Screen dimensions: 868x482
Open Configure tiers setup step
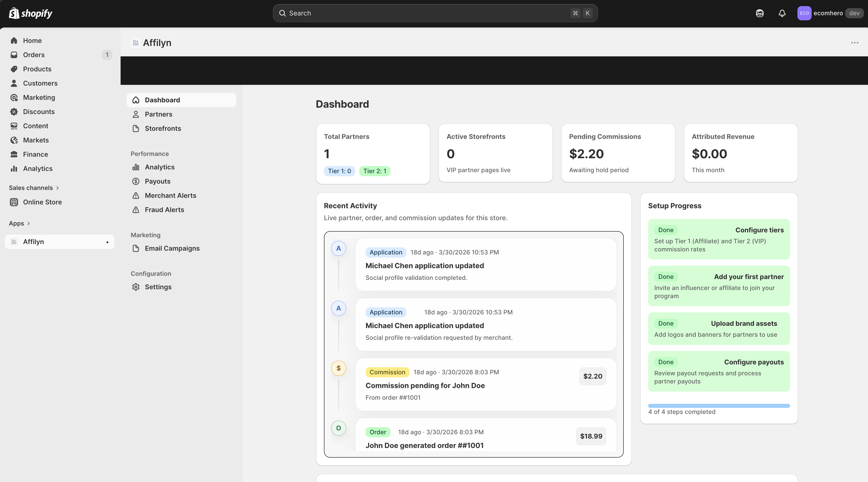pyautogui.click(x=719, y=239)
